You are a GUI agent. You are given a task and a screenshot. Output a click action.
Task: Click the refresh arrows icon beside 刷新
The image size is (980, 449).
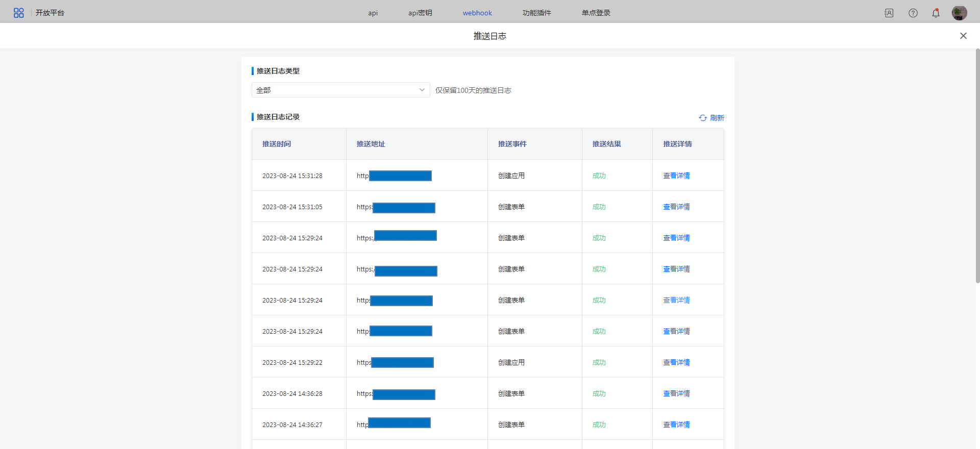point(703,118)
